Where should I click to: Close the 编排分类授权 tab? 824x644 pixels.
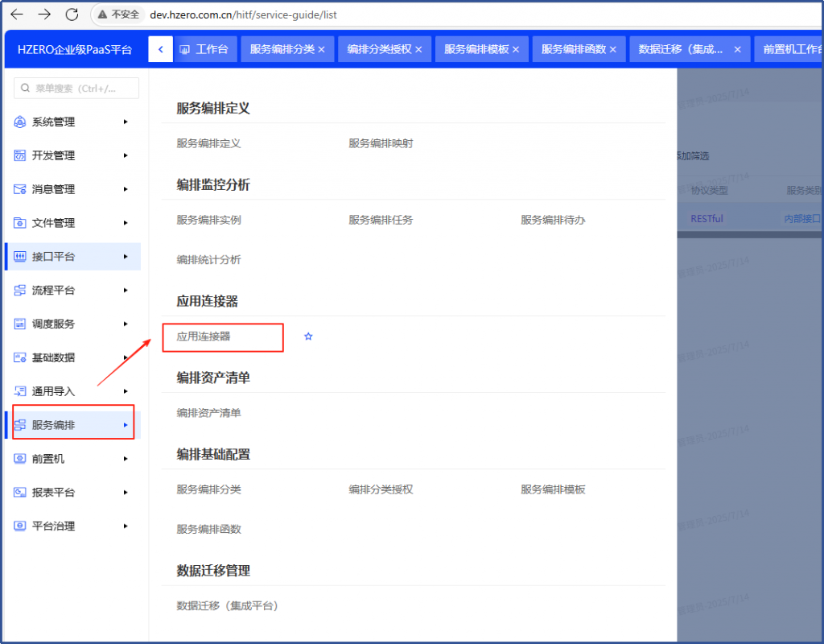click(418, 50)
